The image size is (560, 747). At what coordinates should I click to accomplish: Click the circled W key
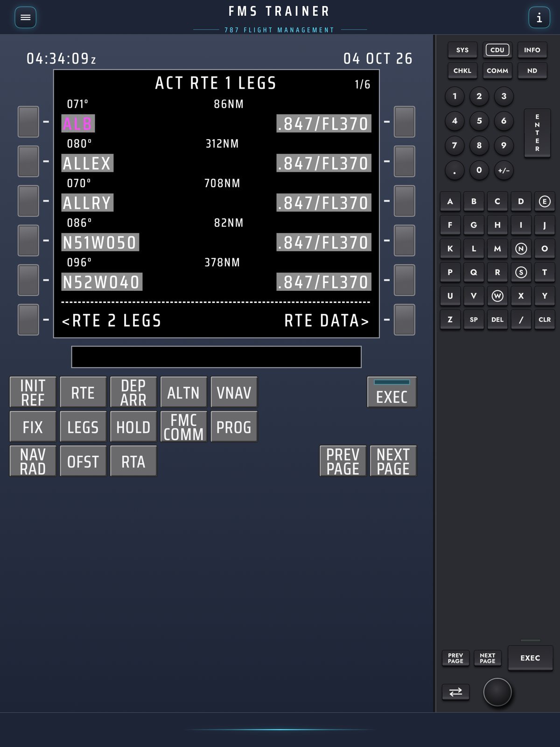pyautogui.click(x=497, y=296)
